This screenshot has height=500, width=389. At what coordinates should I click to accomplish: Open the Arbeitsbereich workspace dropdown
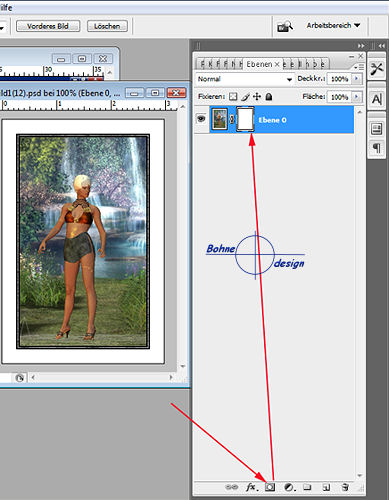[x=333, y=25]
